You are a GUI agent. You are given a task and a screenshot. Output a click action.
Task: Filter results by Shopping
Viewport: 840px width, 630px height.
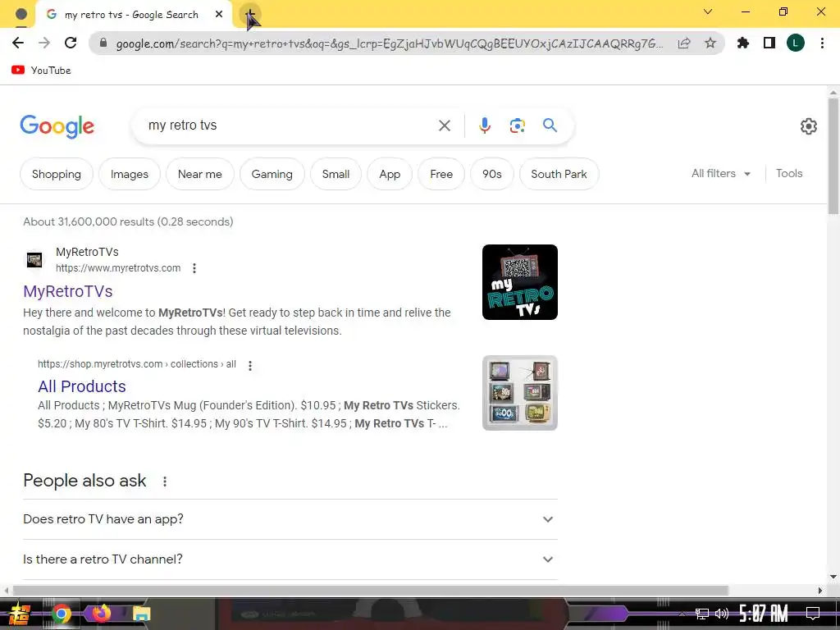pos(57,174)
